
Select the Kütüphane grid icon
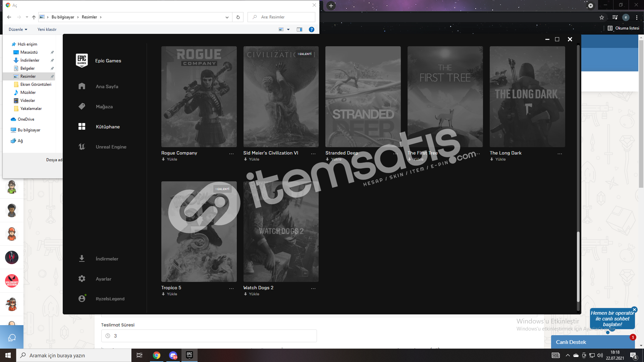pos(82,126)
